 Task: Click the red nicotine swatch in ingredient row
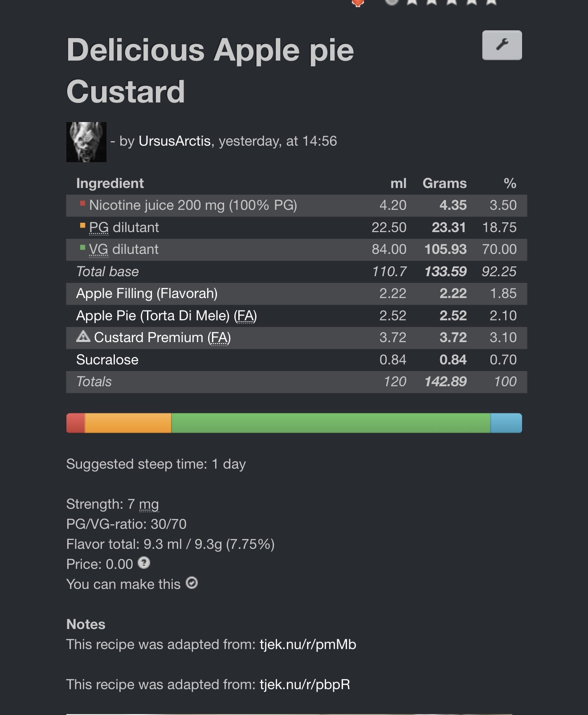(x=82, y=204)
